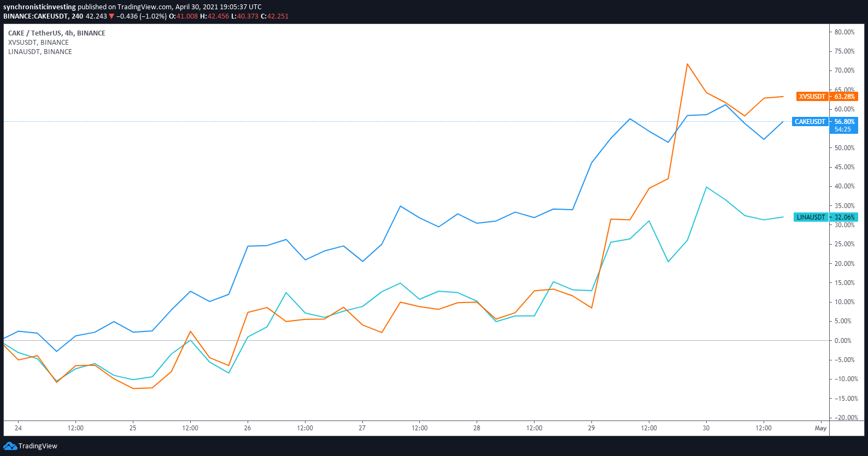Screen dimensions: 868x456
Task: Click the May label on time axis
Action: [820, 428]
